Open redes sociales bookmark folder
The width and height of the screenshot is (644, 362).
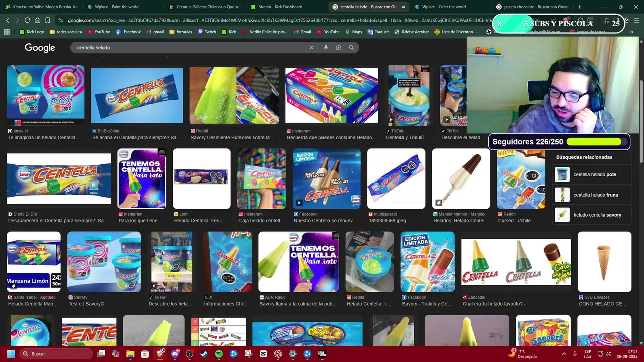pos(65,32)
